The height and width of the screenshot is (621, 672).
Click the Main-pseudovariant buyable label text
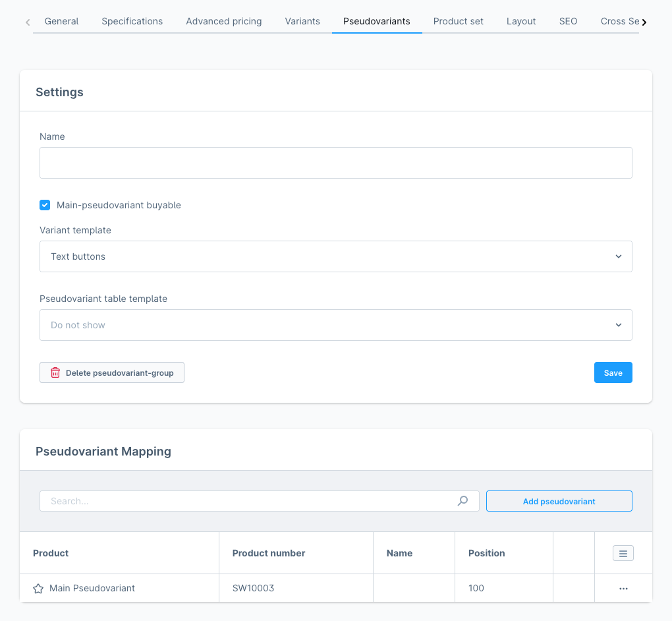point(119,205)
